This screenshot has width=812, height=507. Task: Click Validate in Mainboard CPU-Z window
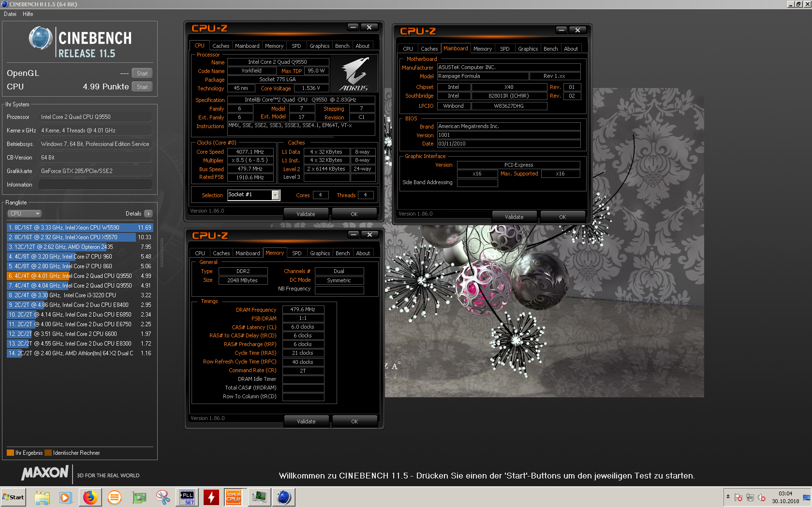tap(514, 217)
